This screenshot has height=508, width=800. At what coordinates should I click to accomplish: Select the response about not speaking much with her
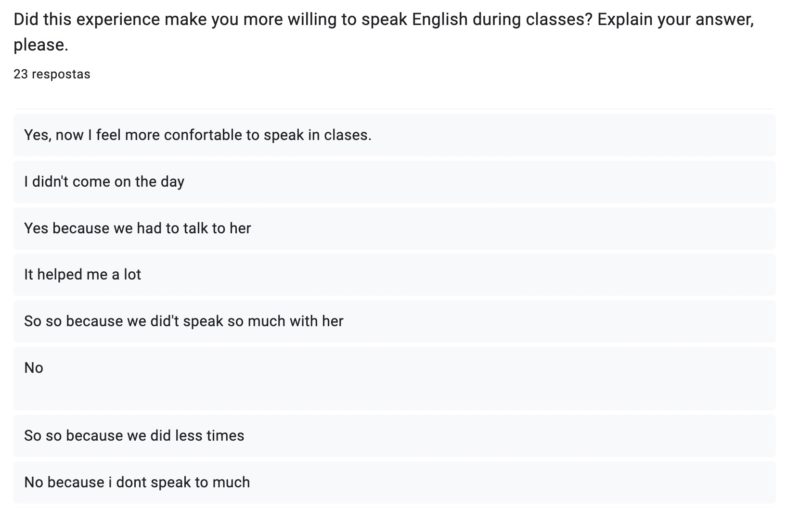[184, 321]
